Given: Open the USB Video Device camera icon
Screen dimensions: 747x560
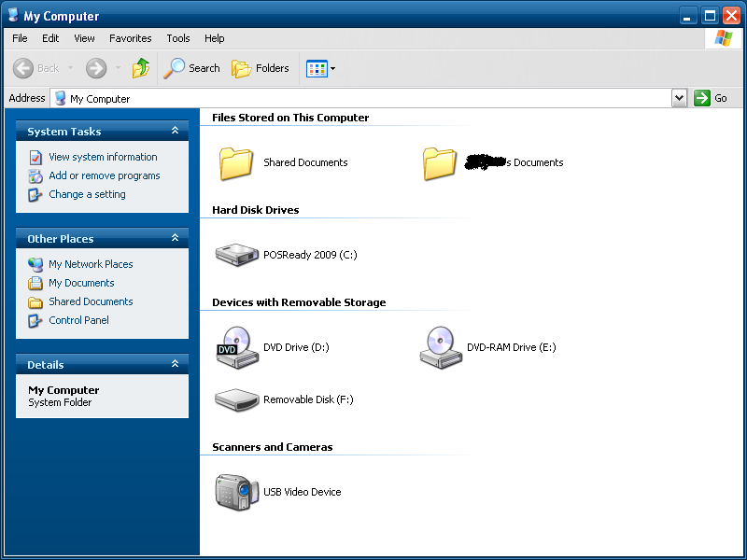Looking at the screenshot, I should [236, 492].
